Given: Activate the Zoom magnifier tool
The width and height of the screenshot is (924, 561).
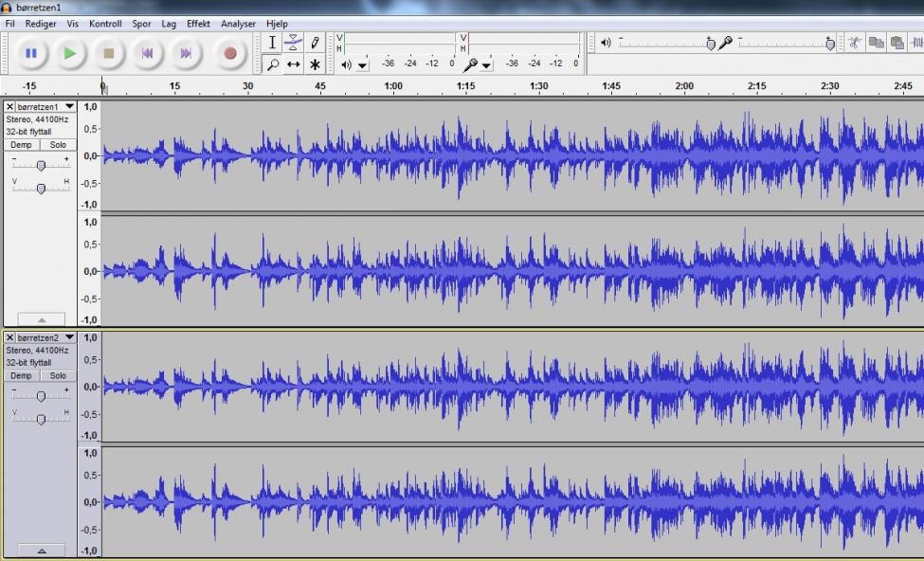Looking at the screenshot, I should click(273, 64).
